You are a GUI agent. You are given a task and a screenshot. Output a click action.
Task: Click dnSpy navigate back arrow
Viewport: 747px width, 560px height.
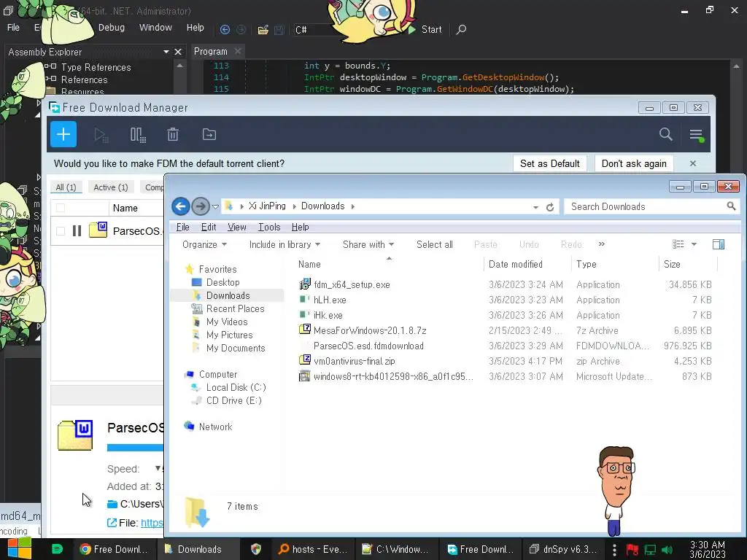225,29
